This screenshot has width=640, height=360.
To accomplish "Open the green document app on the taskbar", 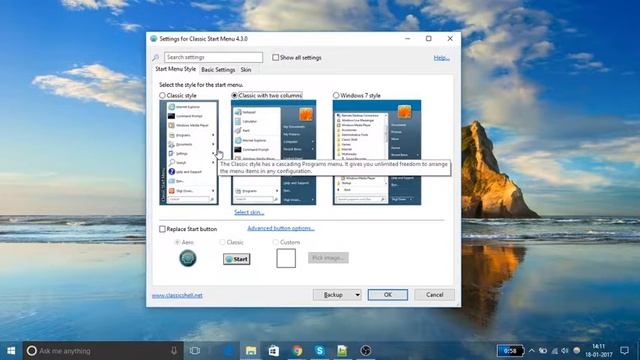I will (342, 351).
